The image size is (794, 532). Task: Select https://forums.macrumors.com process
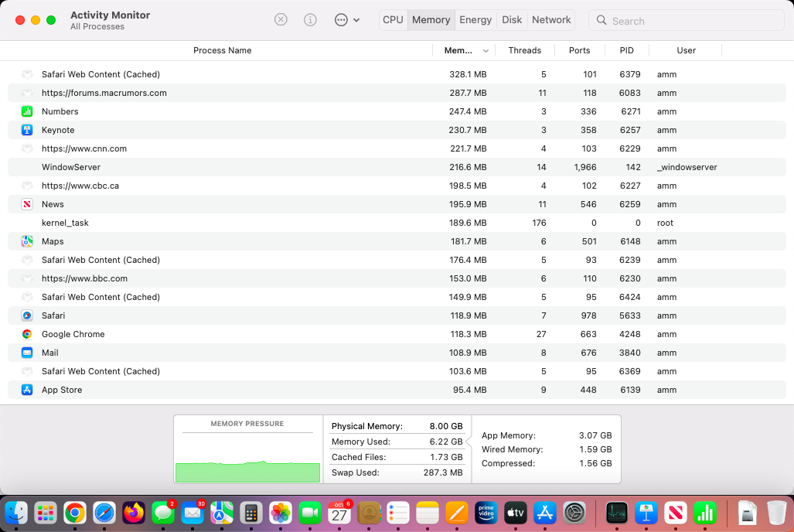click(x=397, y=93)
